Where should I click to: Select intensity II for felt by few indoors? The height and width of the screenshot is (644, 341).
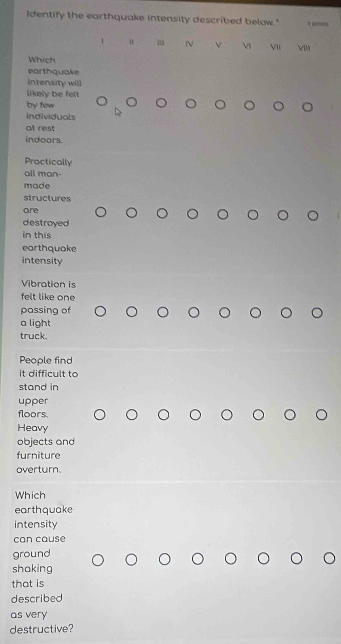click(x=131, y=103)
